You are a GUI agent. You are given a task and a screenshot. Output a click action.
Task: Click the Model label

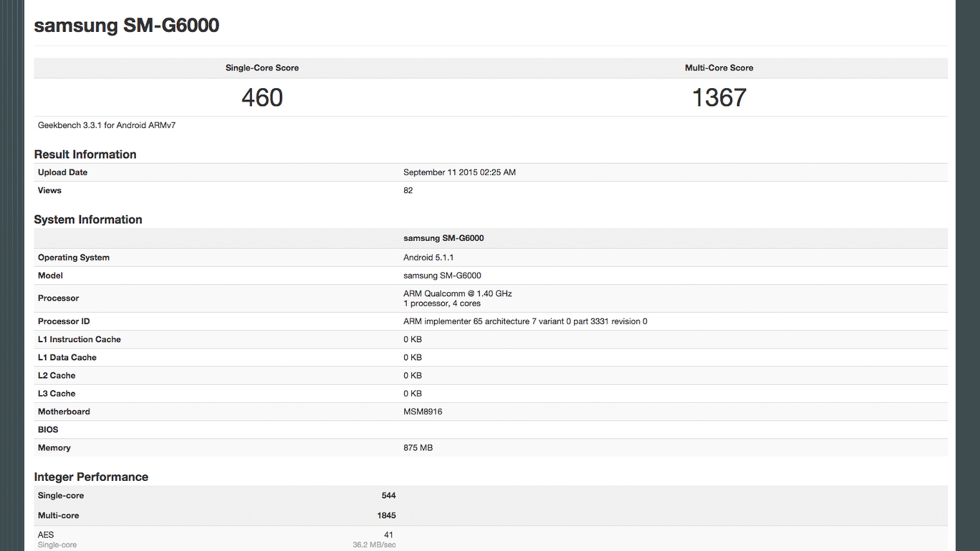[50, 275]
